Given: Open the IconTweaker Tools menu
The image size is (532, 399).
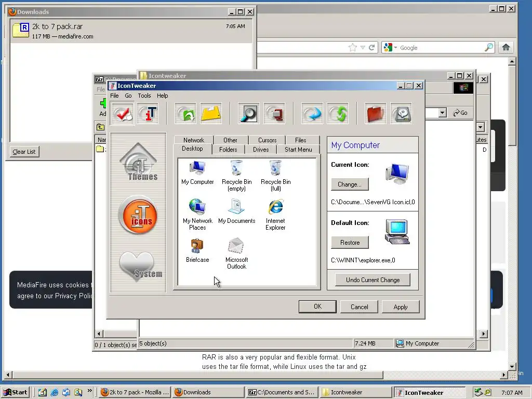Looking at the screenshot, I should click(x=144, y=96).
